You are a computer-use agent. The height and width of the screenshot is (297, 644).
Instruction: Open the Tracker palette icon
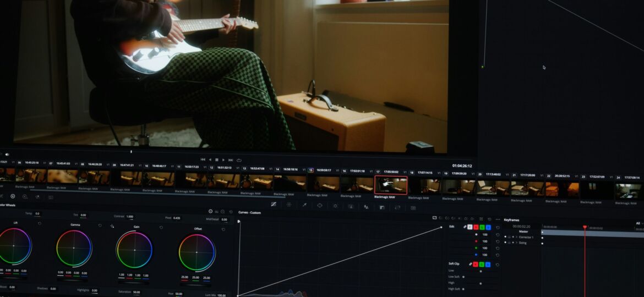[x=335, y=206]
